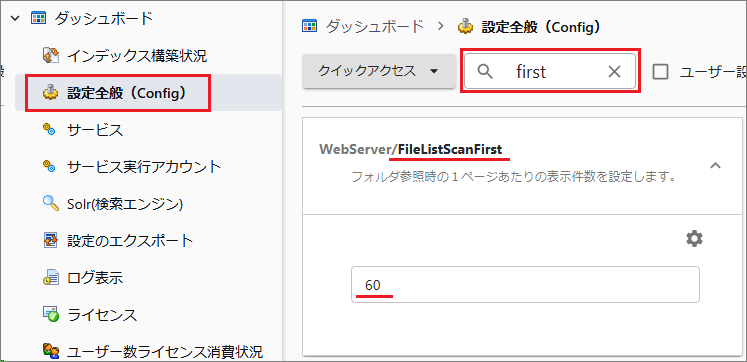The width and height of the screenshot is (747, 362).
Task: Collapse the FileListScanFirst setting panel
Action: point(716,166)
